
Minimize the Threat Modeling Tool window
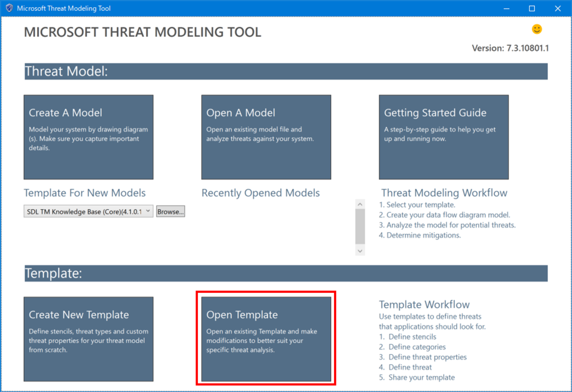point(506,8)
